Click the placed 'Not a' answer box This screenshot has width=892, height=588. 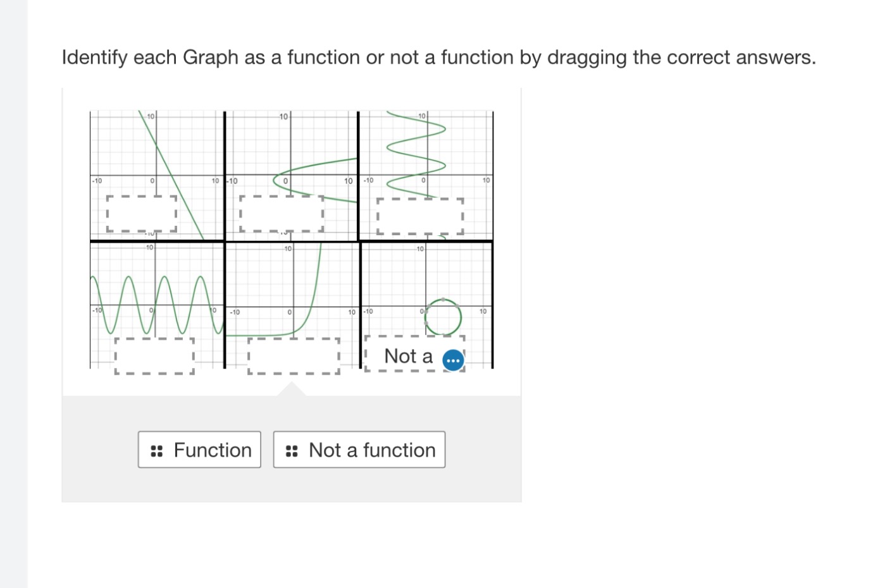[x=408, y=356]
